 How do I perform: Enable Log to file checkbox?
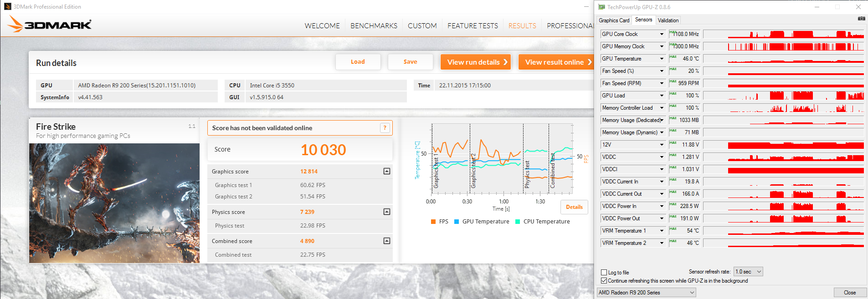(604, 273)
